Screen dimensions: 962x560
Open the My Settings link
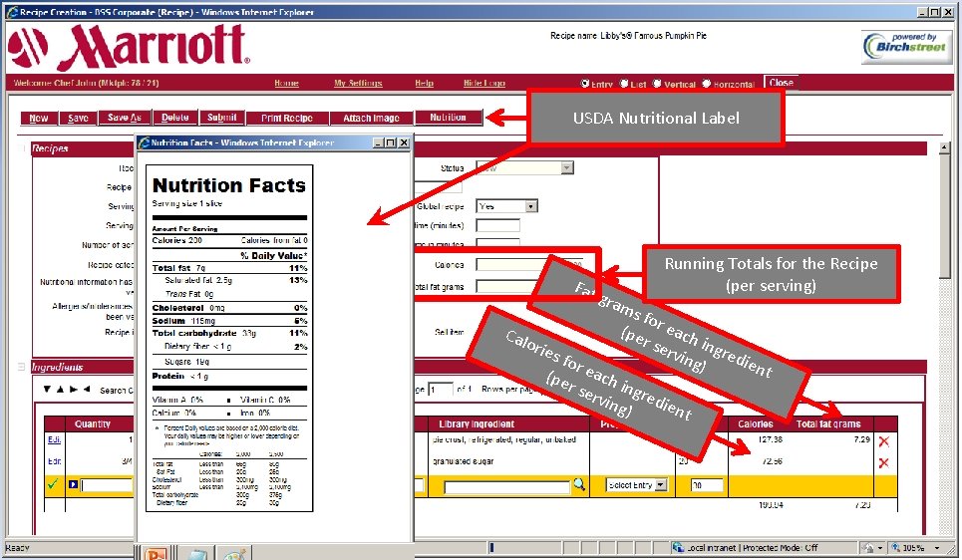click(x=358, y=84)
